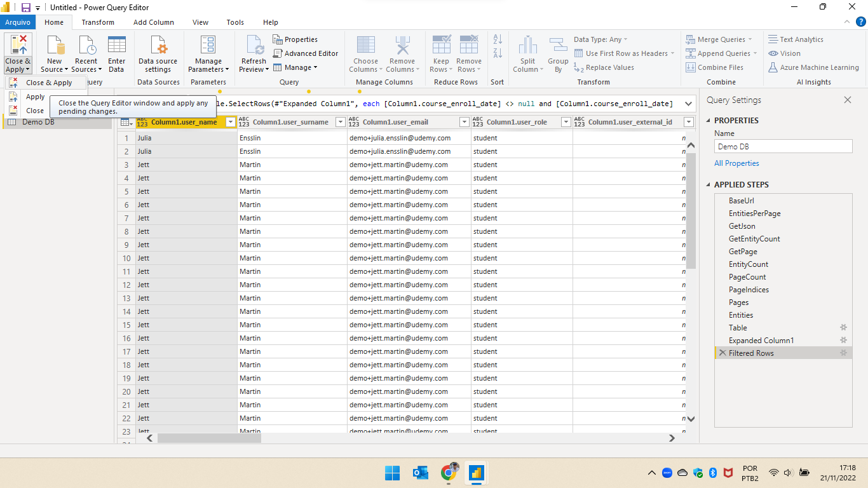Switch to the Tools tab
The height and width of the screenshot is (488, 868).
pyautogui.click(x=235, y=22)
